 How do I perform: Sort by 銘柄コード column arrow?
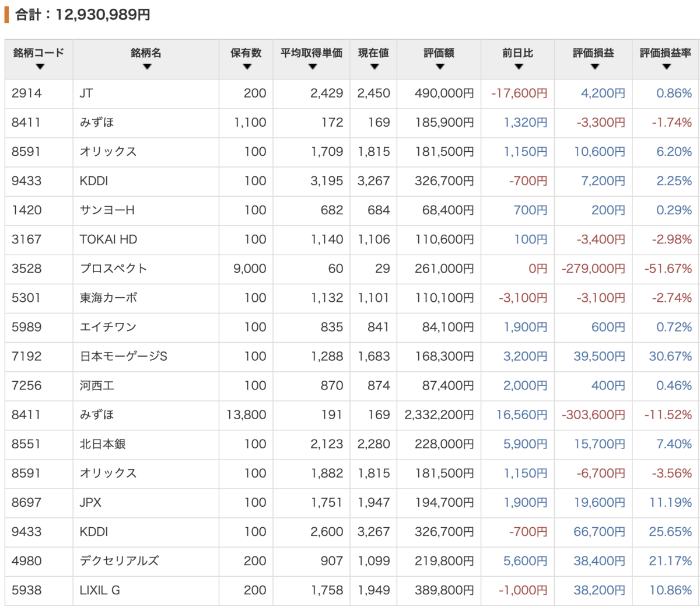point(39,67)
